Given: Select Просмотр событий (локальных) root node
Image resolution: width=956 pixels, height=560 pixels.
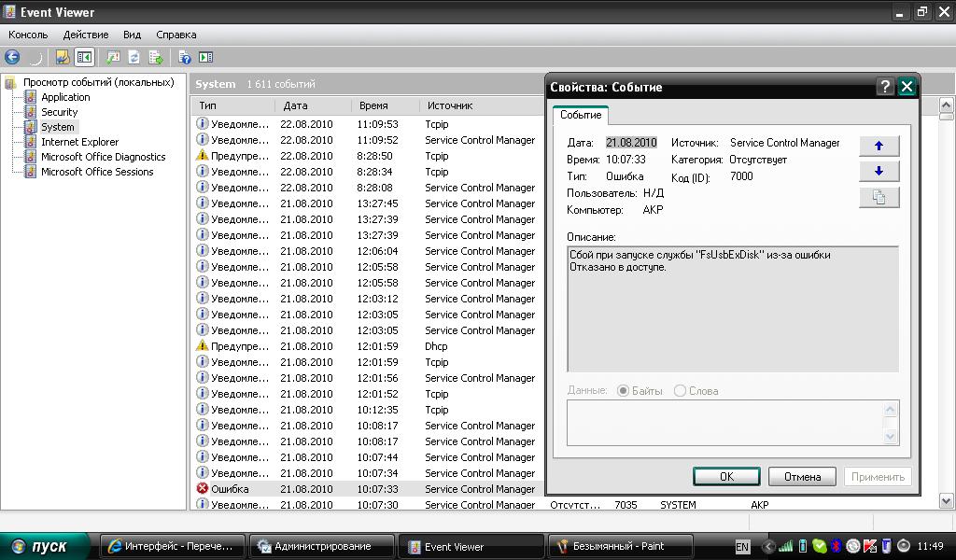Looking at the screenshot, I should coord(98,81).
